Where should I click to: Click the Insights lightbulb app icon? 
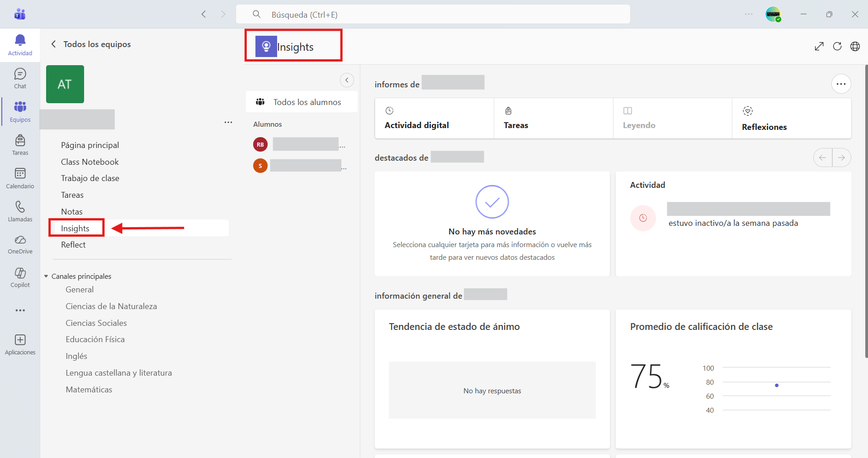[x=266, y=47]
